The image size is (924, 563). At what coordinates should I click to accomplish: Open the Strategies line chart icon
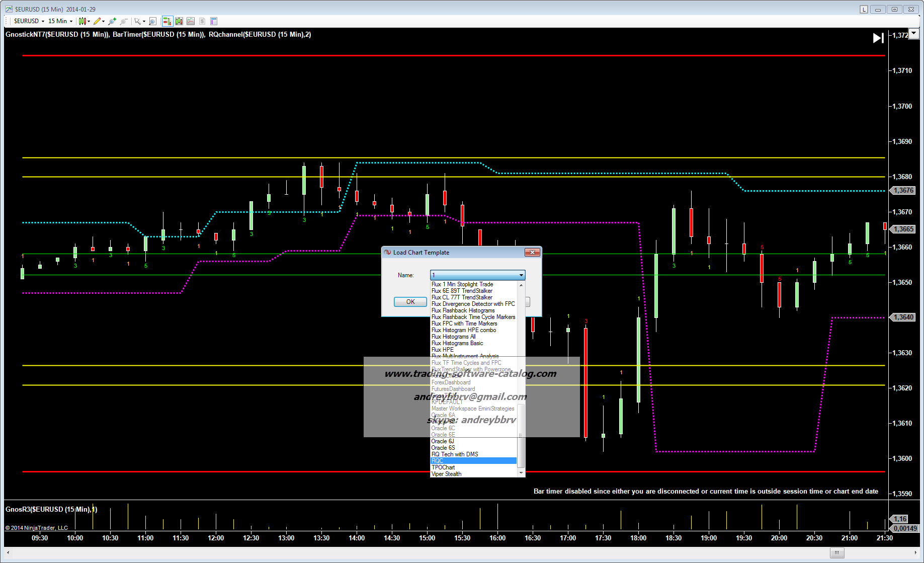(x=190, y=21)
